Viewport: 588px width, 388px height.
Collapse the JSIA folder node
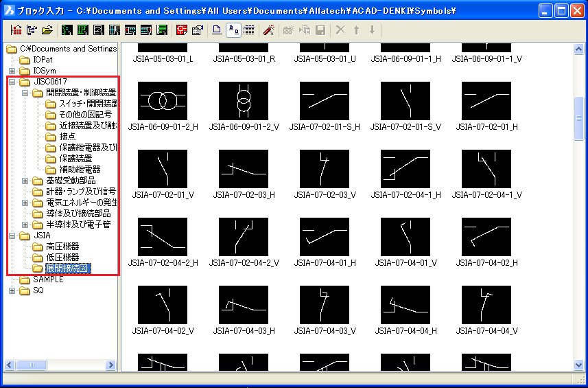pos(12,236)
